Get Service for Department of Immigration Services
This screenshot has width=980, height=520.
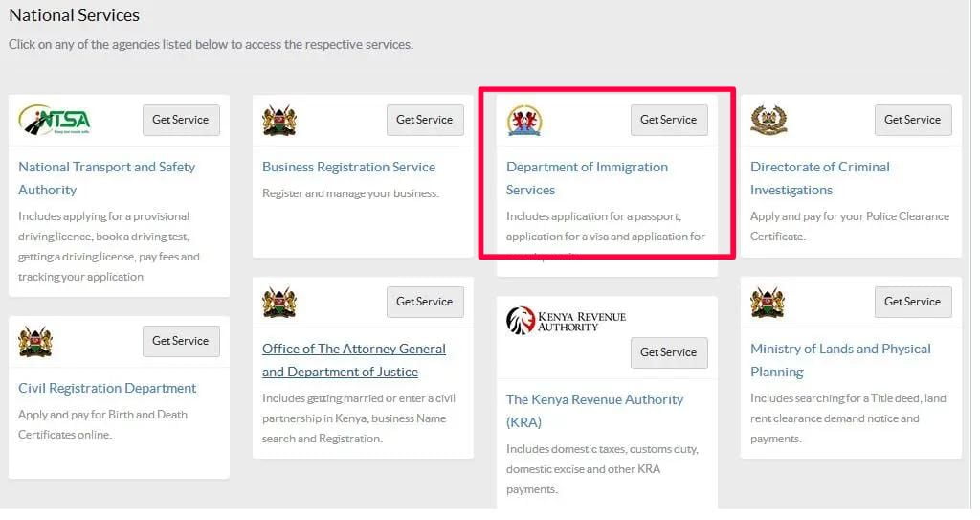(x=669, y=120)
